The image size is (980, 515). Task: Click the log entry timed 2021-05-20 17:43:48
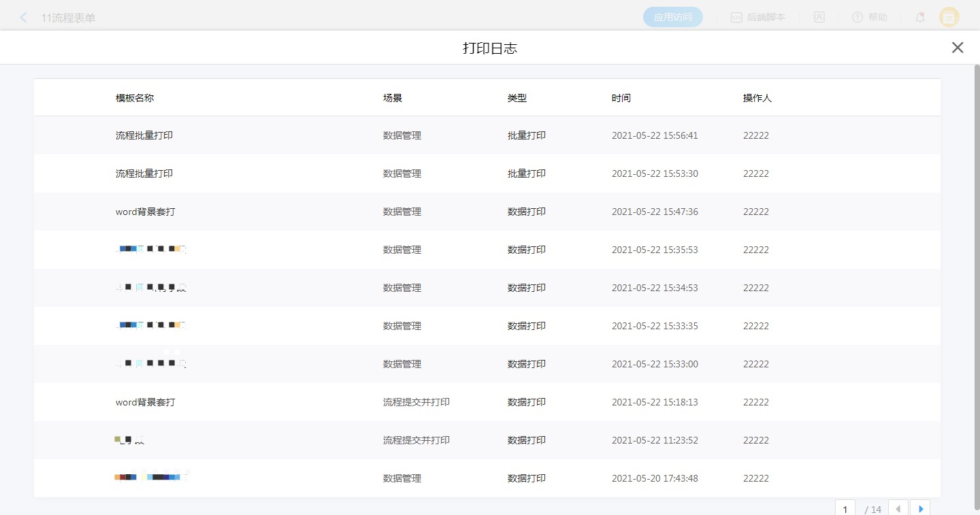click(x=654, y=478)
